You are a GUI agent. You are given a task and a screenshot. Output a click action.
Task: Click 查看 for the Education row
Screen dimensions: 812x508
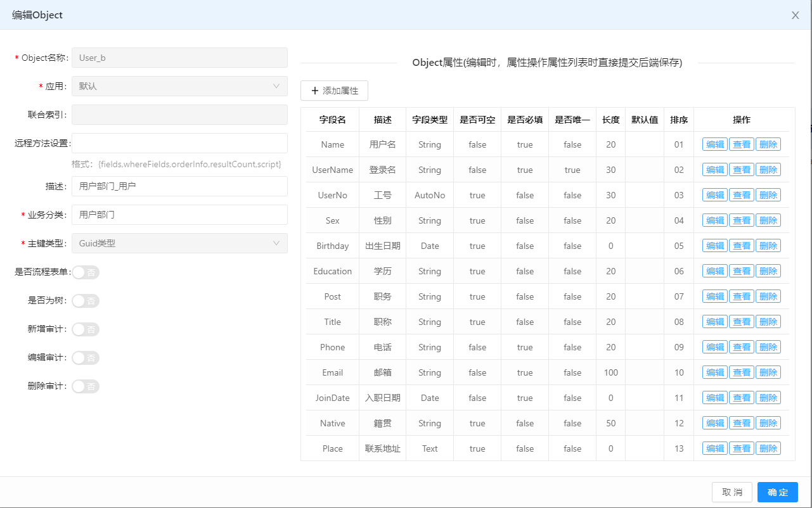[x=742, y=271]
